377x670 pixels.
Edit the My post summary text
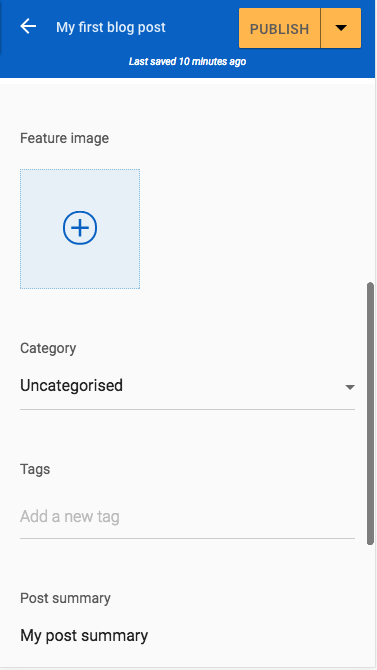(84, 636)
